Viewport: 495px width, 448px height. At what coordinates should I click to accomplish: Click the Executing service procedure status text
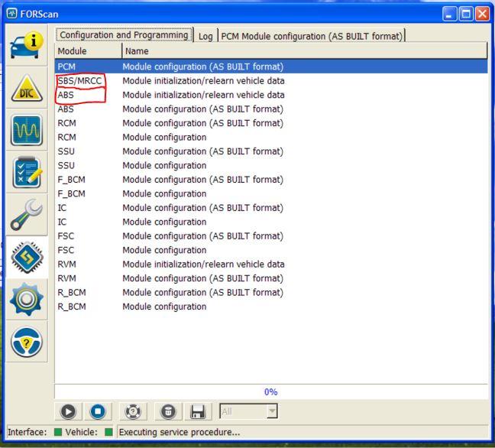click(180, 432)
